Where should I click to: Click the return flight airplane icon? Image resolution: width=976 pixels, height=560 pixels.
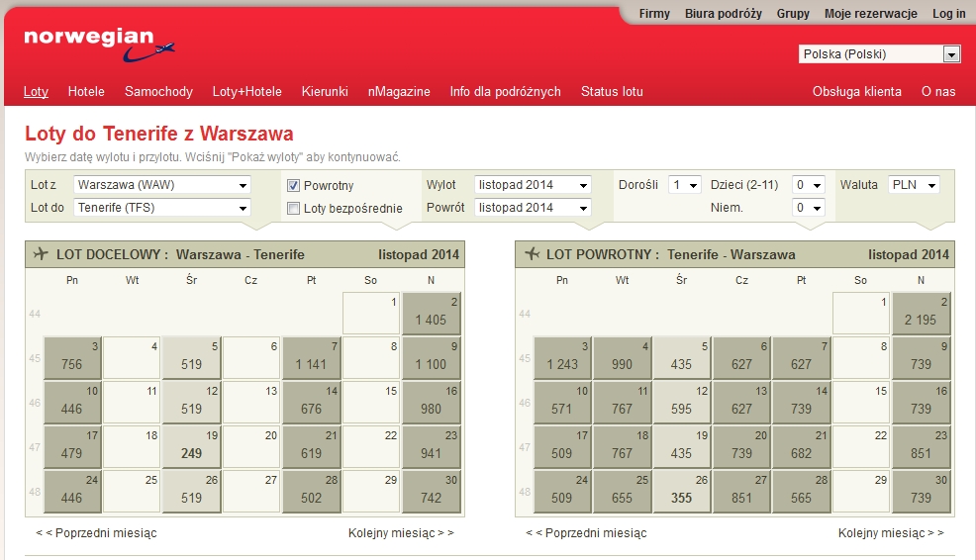(x=532, y=254)
